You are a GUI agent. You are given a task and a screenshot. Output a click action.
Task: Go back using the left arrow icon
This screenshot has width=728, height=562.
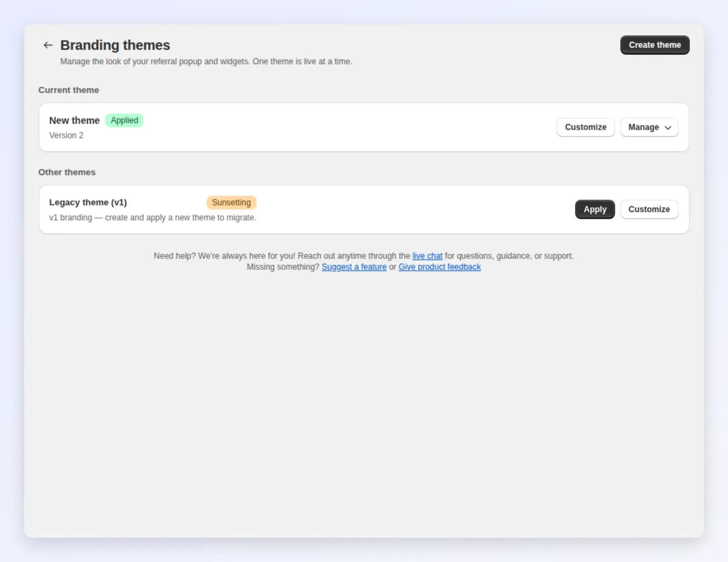(x=48, y=45)
